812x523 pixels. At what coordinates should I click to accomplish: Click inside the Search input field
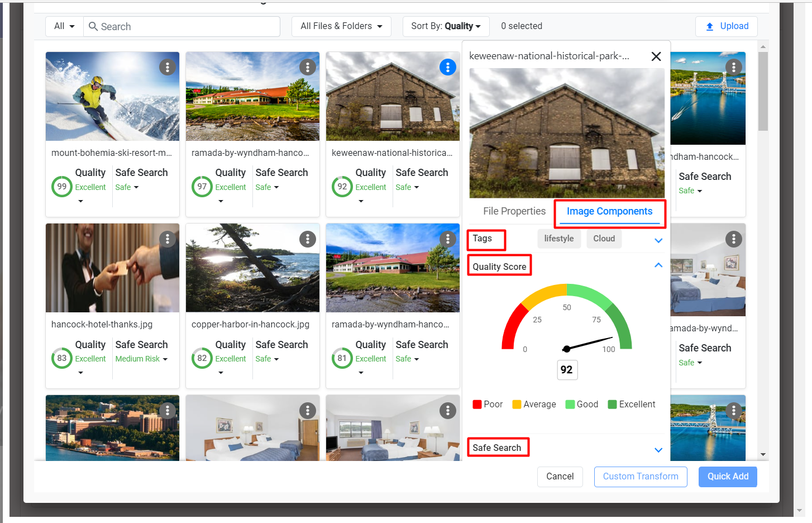(181, 26)
